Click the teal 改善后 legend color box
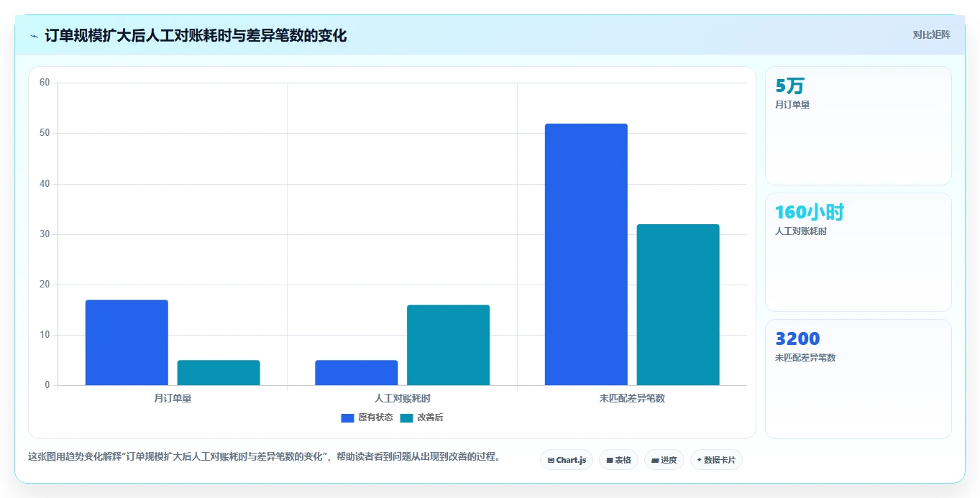Viewport: 980px width, 498px height. [407, 418]
